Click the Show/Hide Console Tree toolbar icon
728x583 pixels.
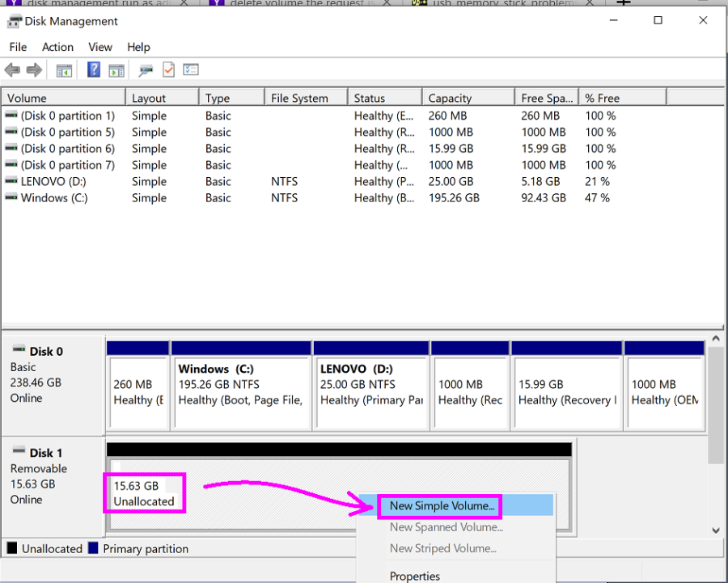pyautogui.click(x=64, y=70)
